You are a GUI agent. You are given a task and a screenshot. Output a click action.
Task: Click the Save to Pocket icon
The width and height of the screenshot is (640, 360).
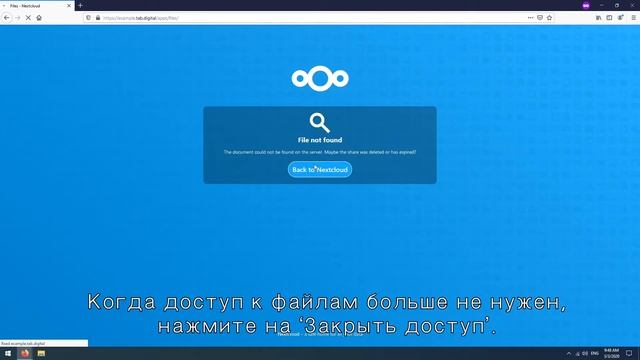pyautogui.click(x=540, y=18)
